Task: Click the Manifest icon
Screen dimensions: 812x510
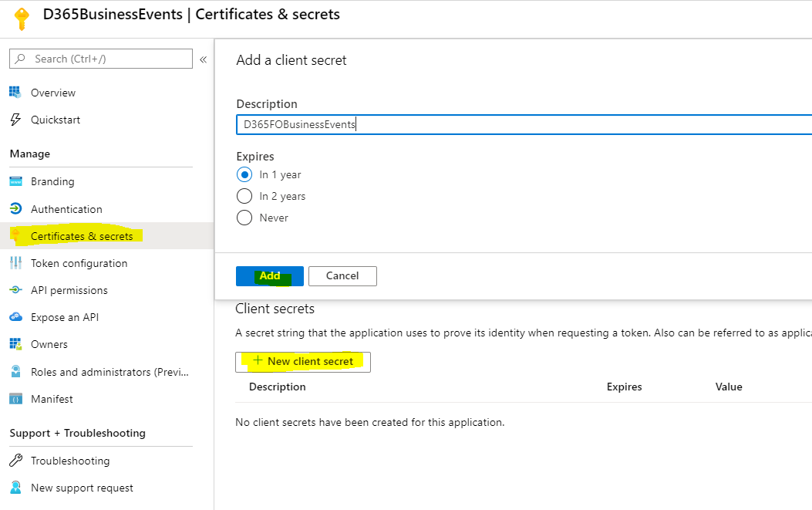Action: pyautogui.click(x=15, y=399)
